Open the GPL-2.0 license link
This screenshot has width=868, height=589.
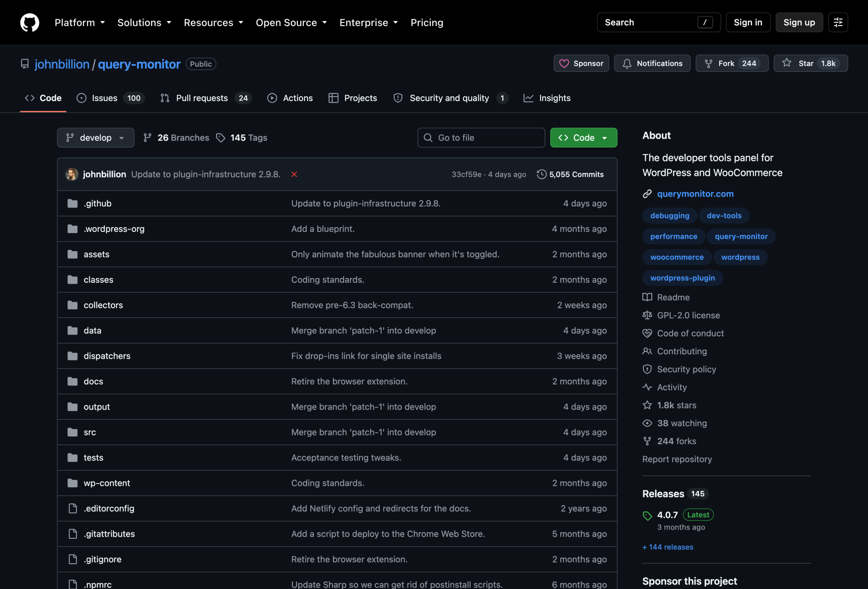(x=681, y=315)
